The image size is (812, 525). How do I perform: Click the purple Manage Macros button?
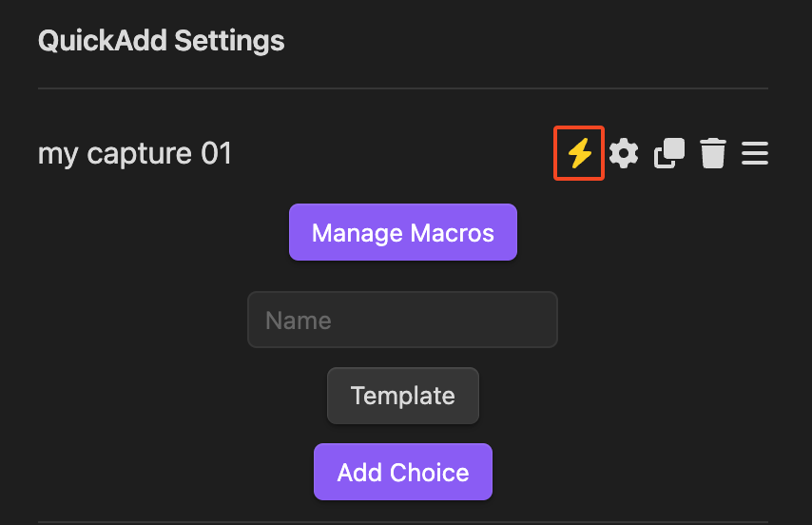tap(403, 232)
